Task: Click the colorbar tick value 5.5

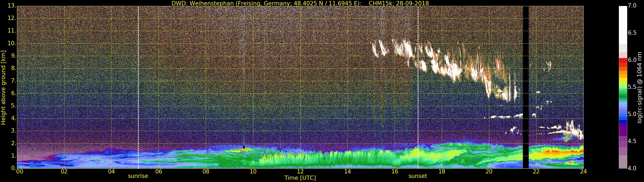Action: pos(632,87)
